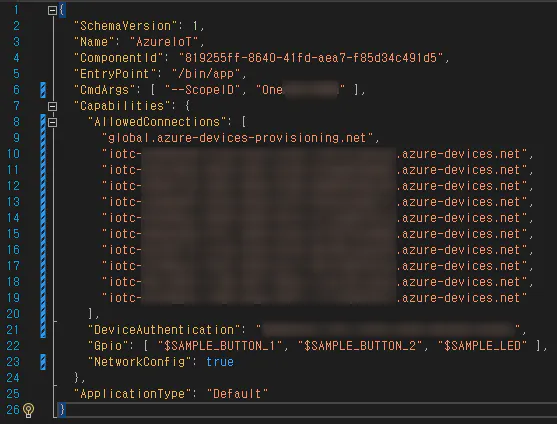
Task: Click the "--ScopeID" argument text
Action: point(203,90)
